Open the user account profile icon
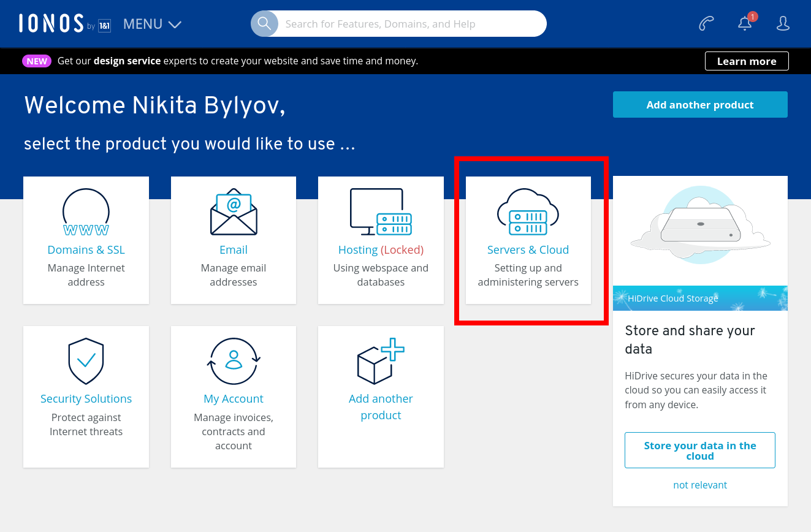This screenshot has width=811, height=532. pyautogui.click(x=783, y=23)
